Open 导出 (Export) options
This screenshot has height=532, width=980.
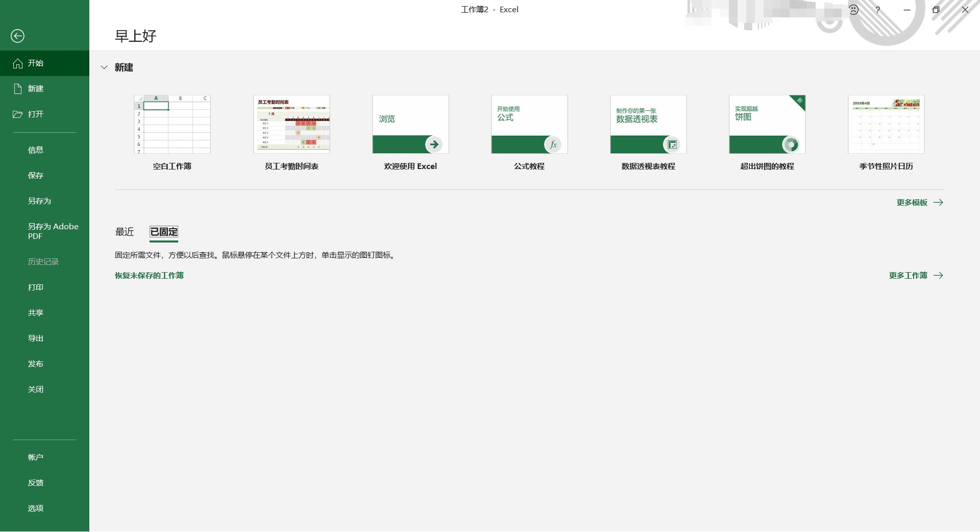(x=36, y=337)
